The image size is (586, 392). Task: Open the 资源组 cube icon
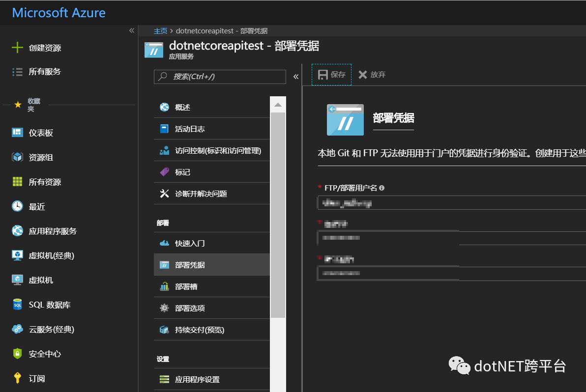click(x=17, y=157)
